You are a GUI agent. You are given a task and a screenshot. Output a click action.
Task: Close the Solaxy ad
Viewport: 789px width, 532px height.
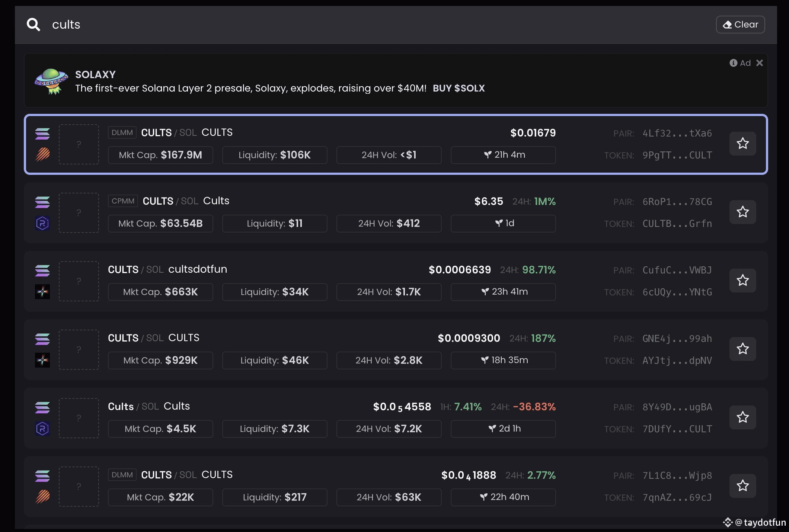pyautogui.click(x=760, y=63)
